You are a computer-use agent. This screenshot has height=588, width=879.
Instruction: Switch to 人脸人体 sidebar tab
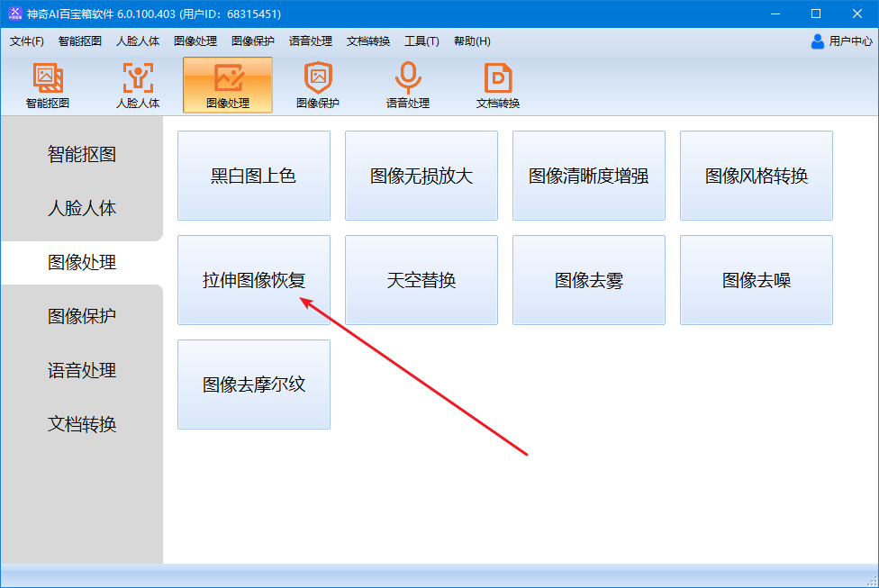(x=82, y=208)
